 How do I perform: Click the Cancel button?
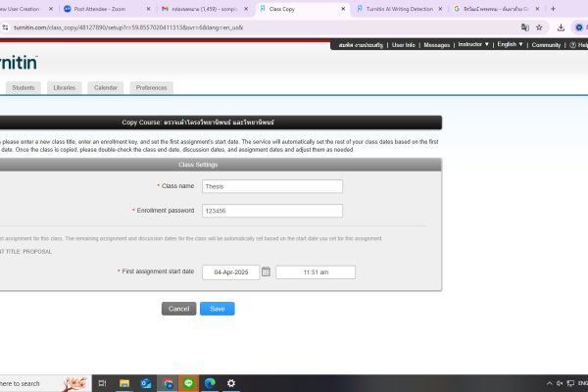[179, 309]
